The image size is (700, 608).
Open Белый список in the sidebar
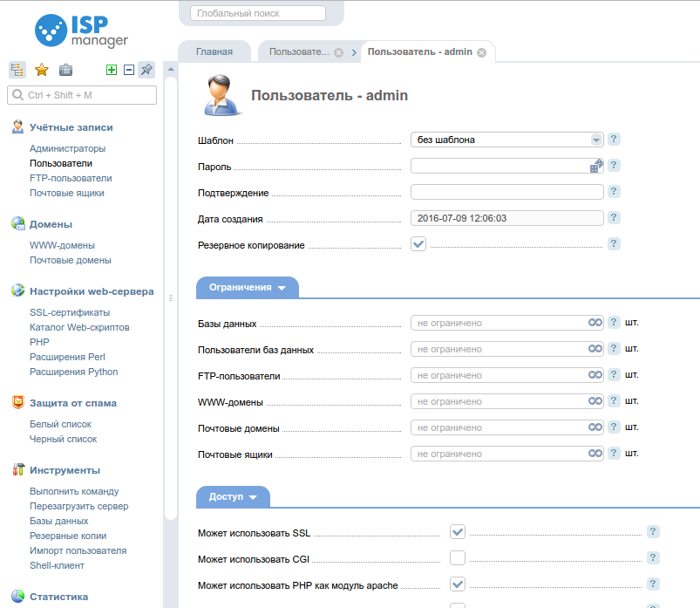click(60, 424)
